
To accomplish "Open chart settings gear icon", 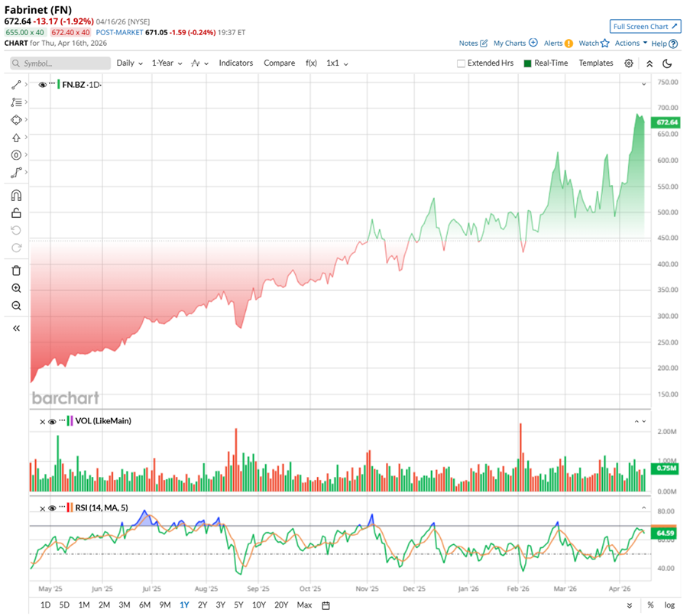I will [x=629, y=63].
